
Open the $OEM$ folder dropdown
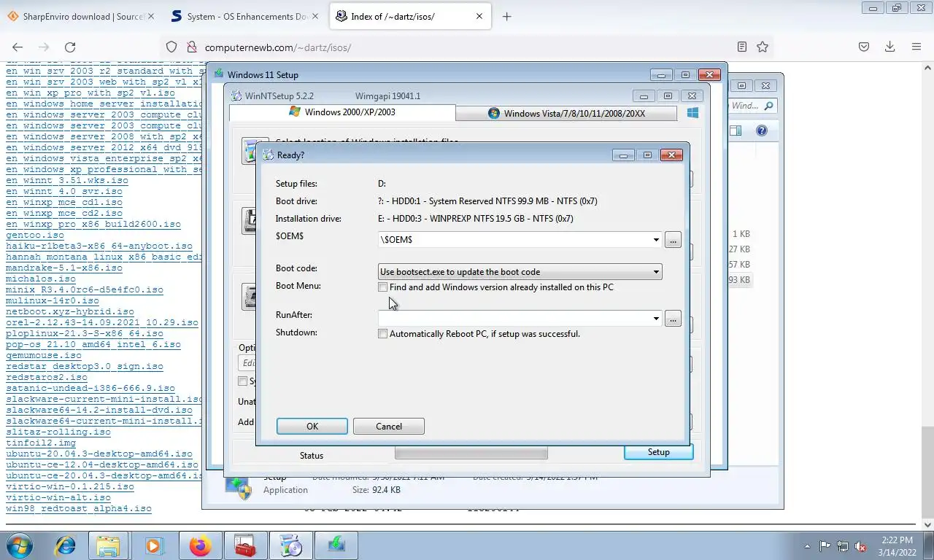656,240
